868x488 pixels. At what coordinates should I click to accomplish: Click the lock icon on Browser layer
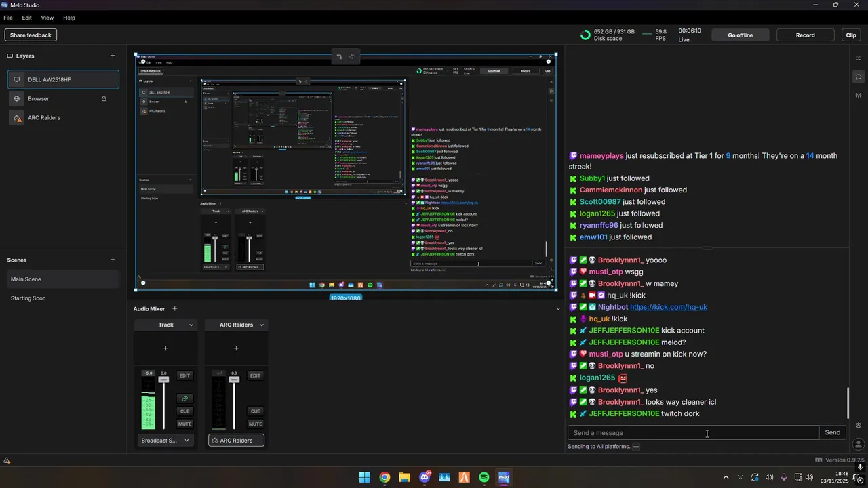pos(104,99)
